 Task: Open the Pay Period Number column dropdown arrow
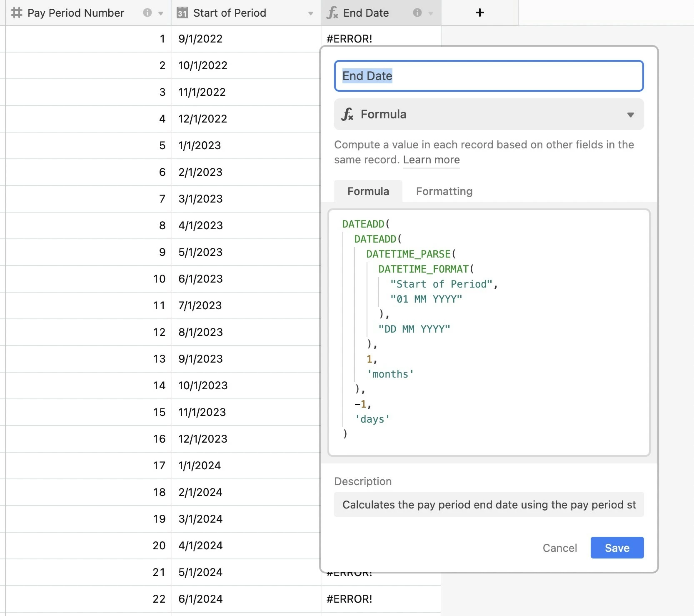(161, 13)
